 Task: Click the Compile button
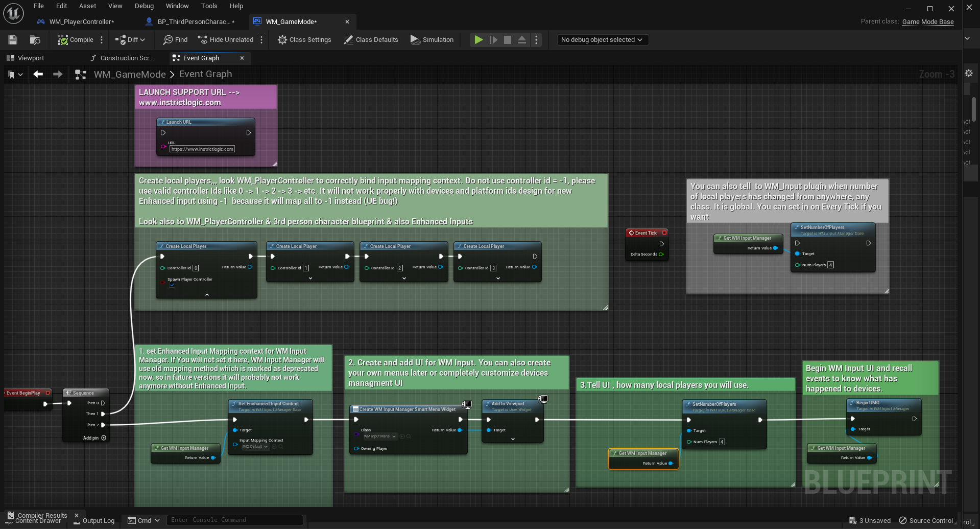[x=76, y=40]
